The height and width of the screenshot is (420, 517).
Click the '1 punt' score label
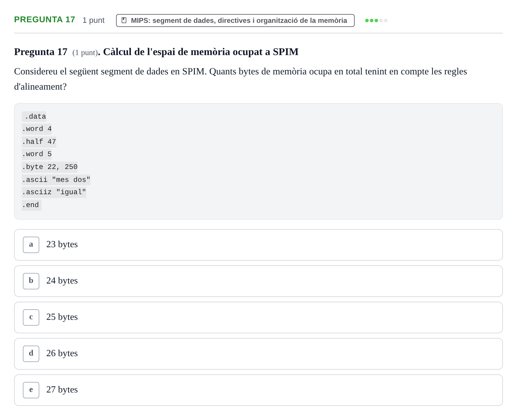coord(93,20)
